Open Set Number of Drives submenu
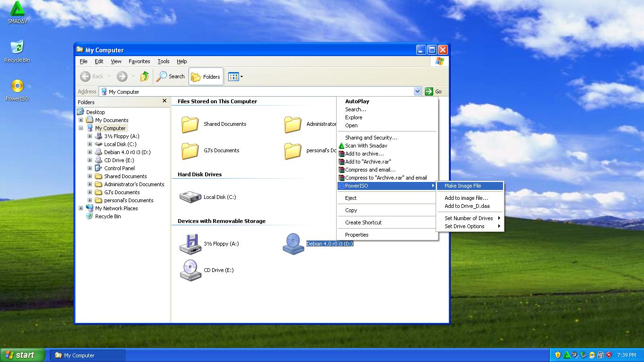This screenshot has width=644, height=362. tap(470, 218)
